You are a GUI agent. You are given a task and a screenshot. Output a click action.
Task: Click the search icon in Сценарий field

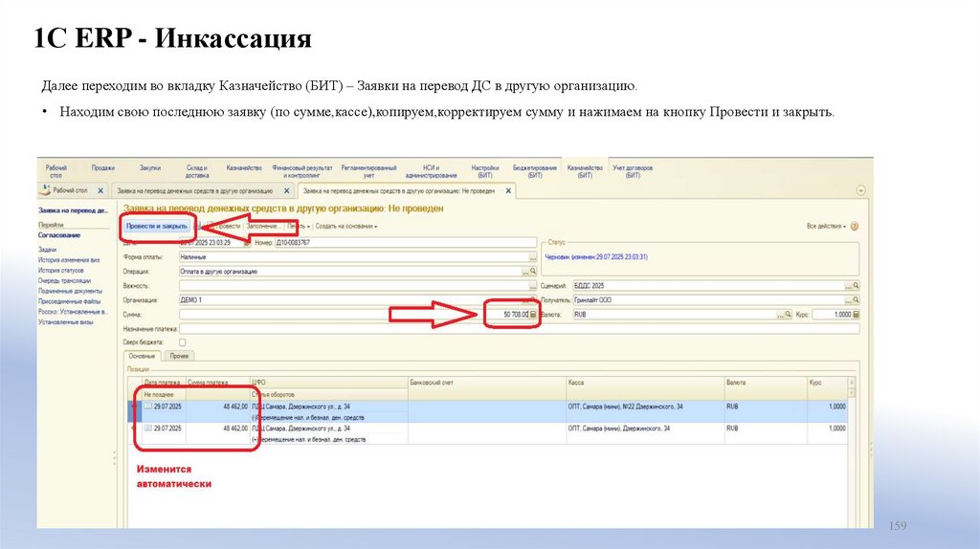pyautogui.click(x=856, y=285)
